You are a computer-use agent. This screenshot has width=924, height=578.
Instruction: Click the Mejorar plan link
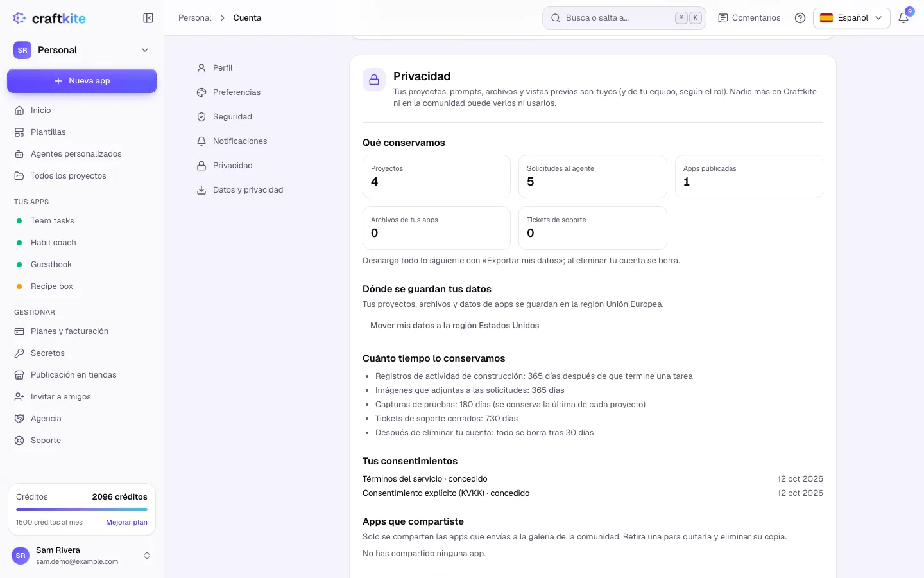(x=126, y=523)
